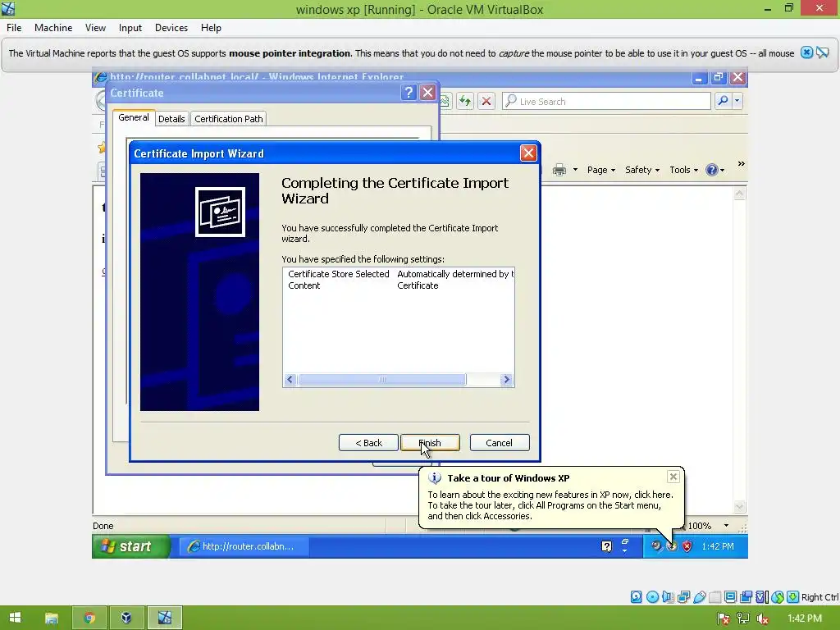This screenshot has width=840, height=630.
Task: Click the VirtualBox display status icon
Action: pos(730,597)
